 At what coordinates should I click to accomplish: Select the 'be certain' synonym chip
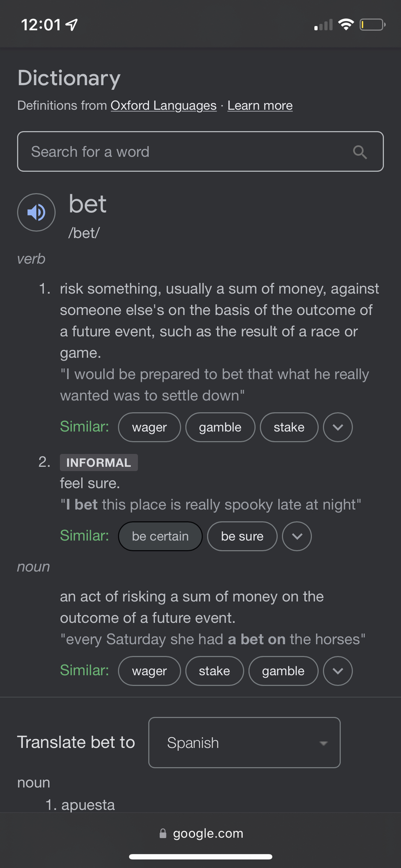click(160, 536)
